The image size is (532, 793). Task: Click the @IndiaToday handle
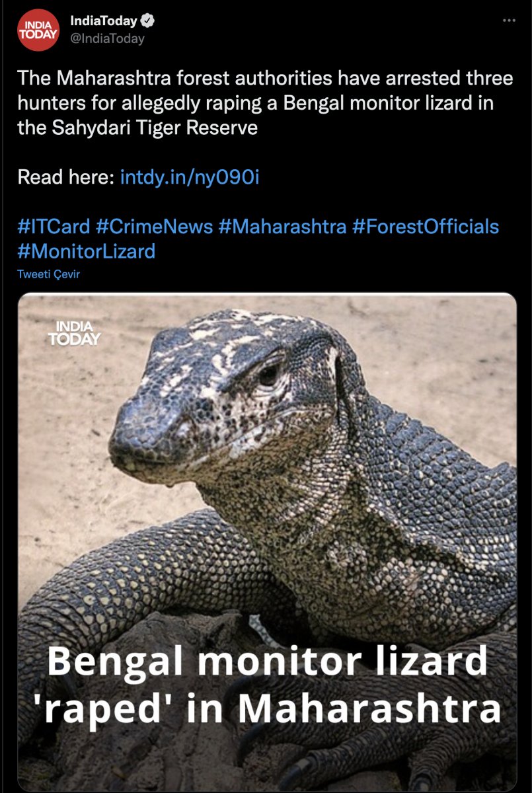pyautogui.click(x=107, y=39)
